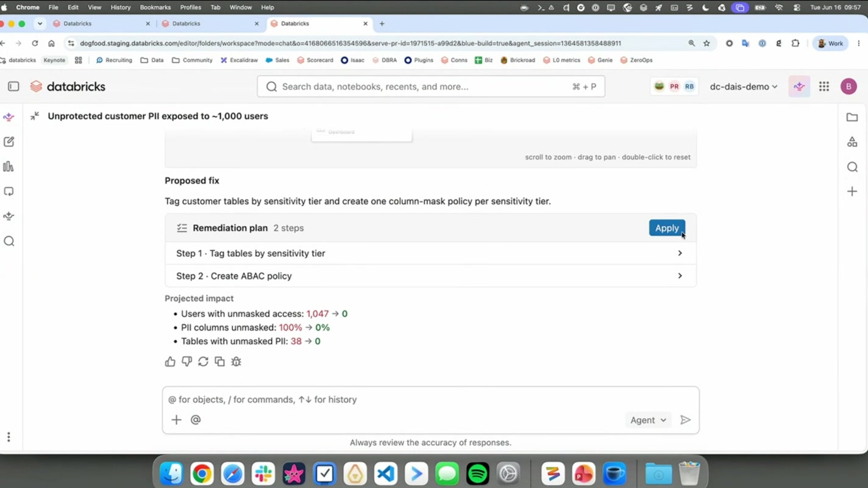Image resolution: width=868 pixels, height=488 pixels.
Task: Click send message arrow icon
Action: (685, 420)
